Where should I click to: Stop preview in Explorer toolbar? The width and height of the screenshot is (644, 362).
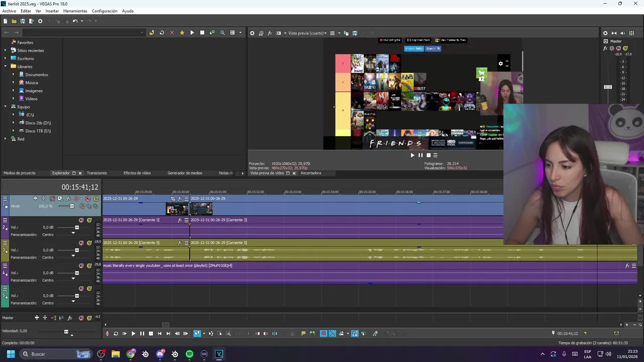pyautogui.click(x=202, y=33)
